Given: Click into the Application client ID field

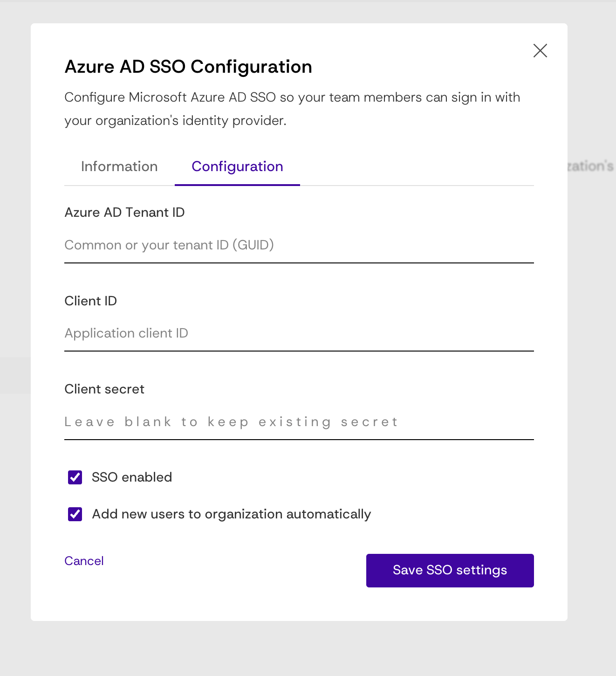Looking at the screenshot, I should (x=299, y=333).
